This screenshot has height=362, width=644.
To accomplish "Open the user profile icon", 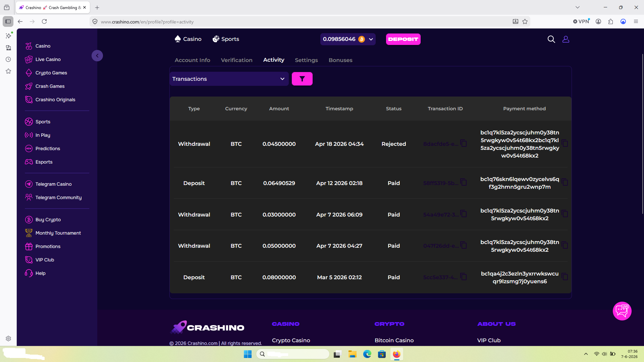I will [566, 39].
